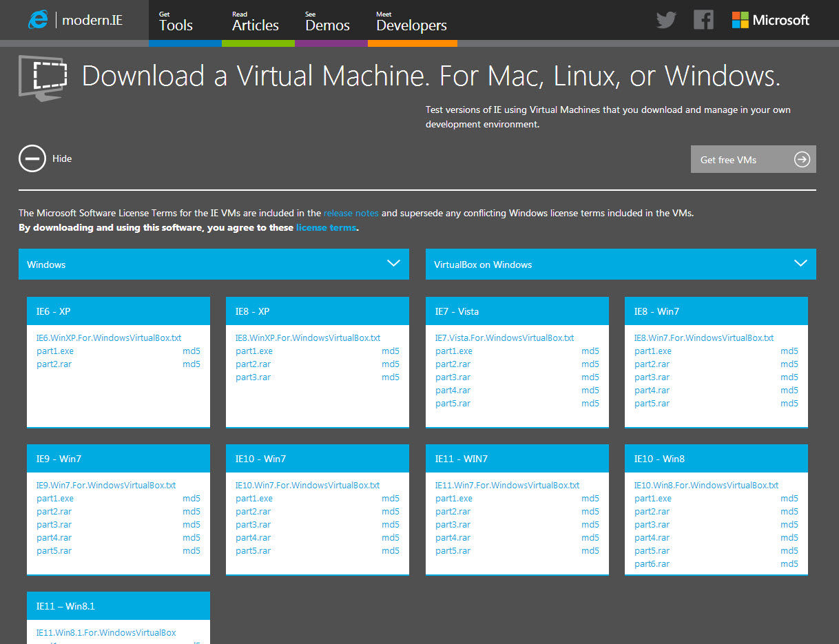Image resolution: width=839 pixels, height=644 pixels.
Task: Open IE8.WinXP.For.WindowsVirtualBox.txt
Action: click(308, 337)
